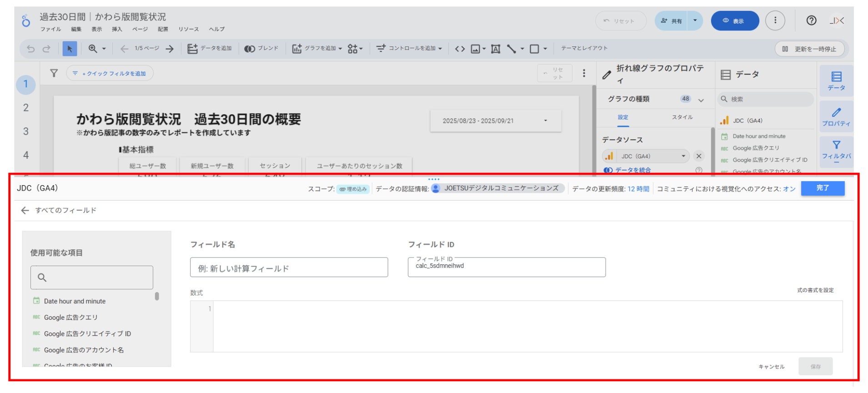Click the undo arrow in toolbar
Image resolution: width=868 pixels, height=393 pixels.
tap(31, 49)
